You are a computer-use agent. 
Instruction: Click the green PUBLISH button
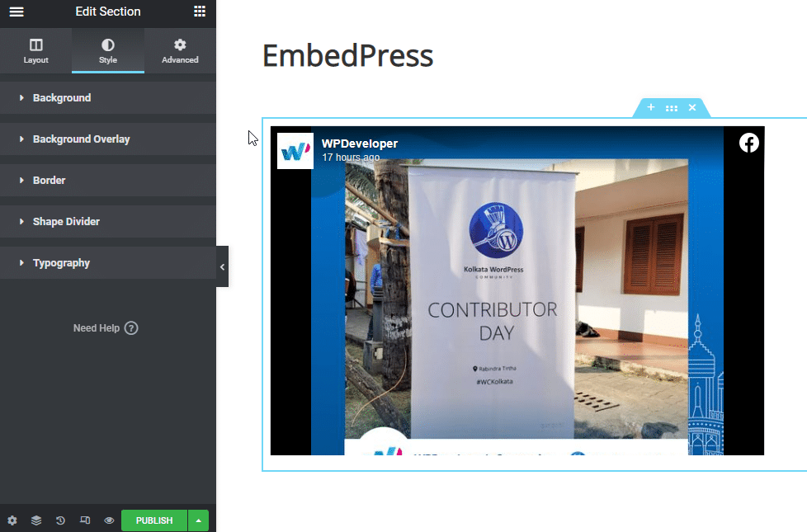click(154, 520)
